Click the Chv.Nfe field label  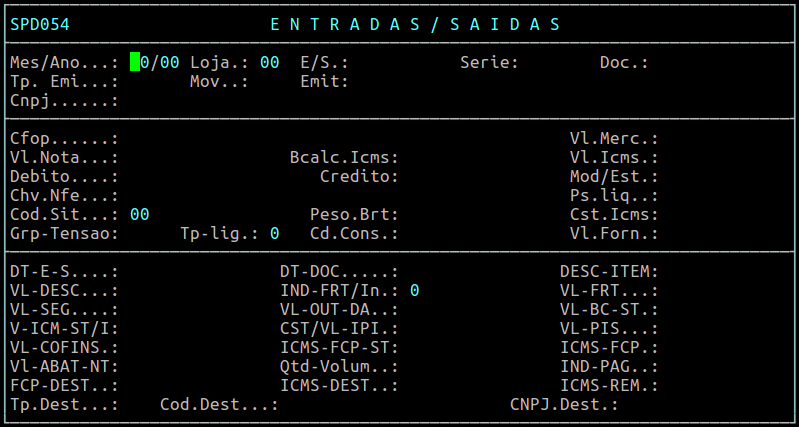click(64, 195)
